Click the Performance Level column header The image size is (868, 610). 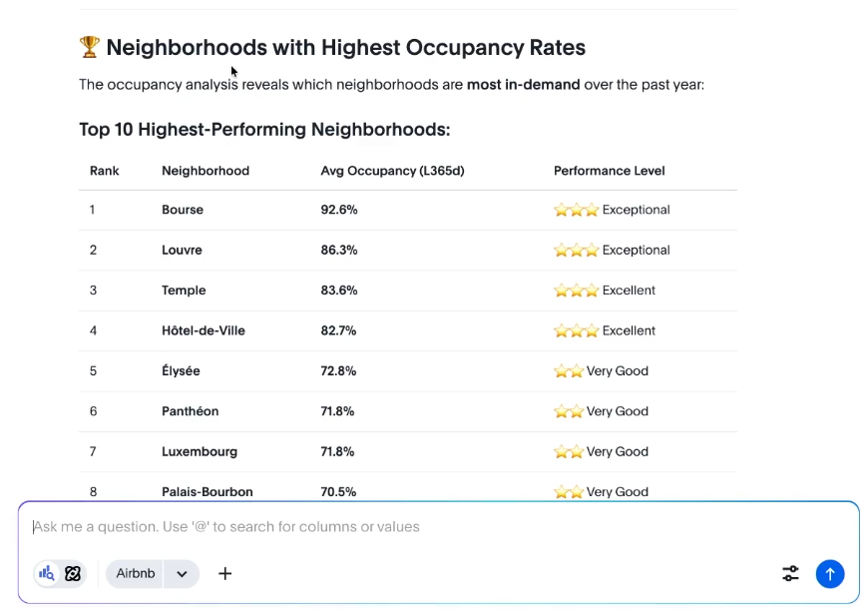coord(609,171)
